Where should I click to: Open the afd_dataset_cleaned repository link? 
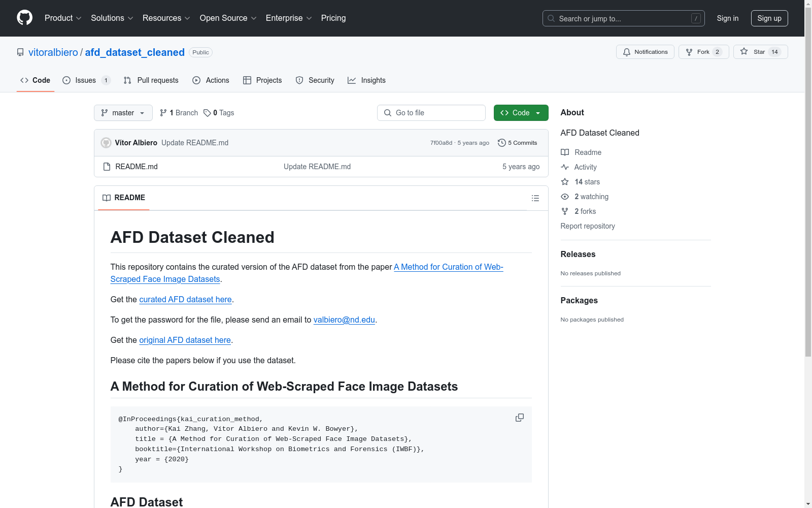(135, 52)
